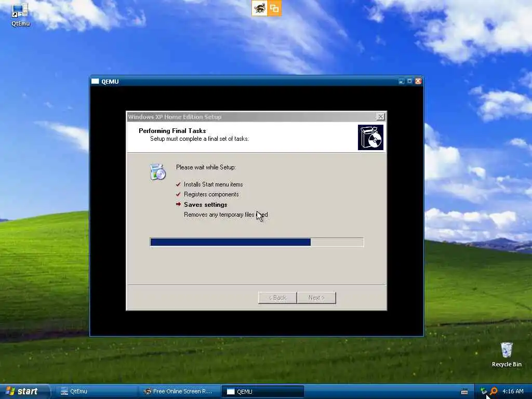Click the Windows XP setup box-and-disc logo
The height and width of the screenshot is (399, 532).
click(x=370, y=137)
